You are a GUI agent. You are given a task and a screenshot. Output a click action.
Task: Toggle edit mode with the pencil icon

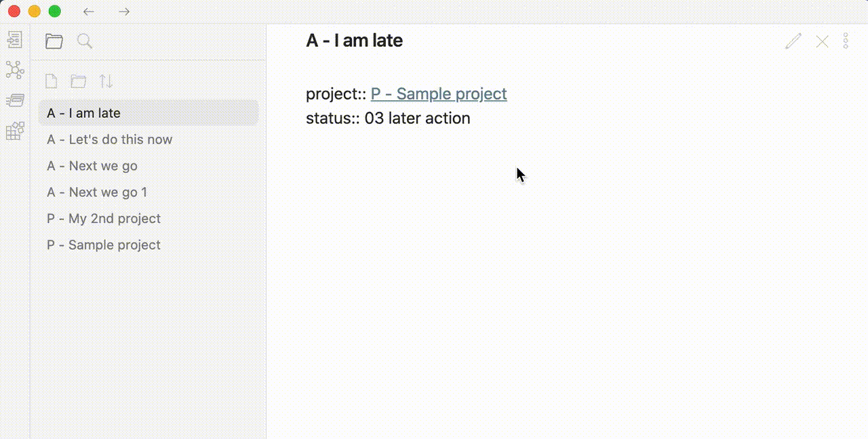[x=793, y=41]
